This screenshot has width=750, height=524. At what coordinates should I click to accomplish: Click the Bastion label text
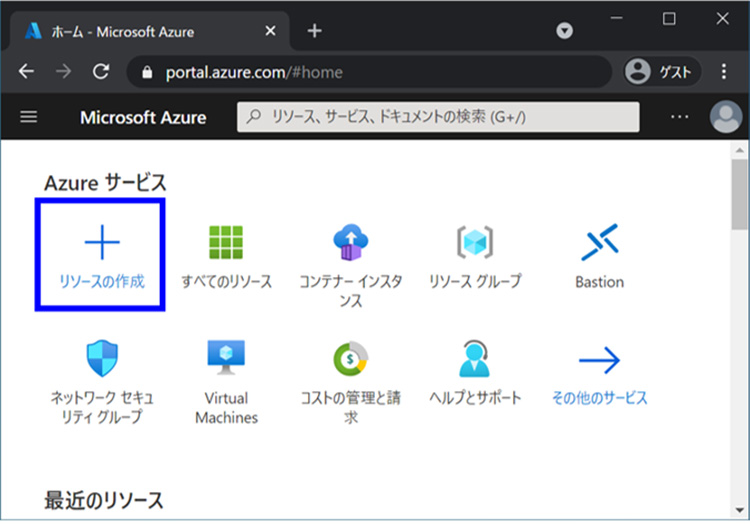pos(600,282)
